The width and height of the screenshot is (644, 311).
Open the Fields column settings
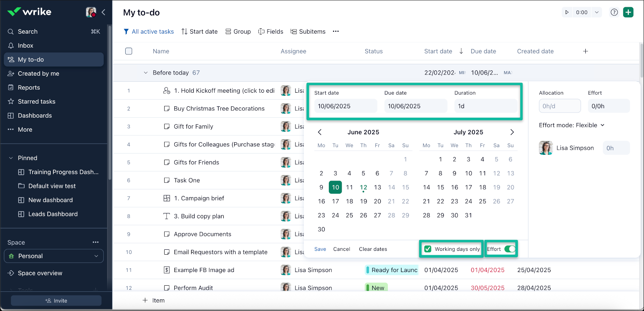click(x=271, y=31)
